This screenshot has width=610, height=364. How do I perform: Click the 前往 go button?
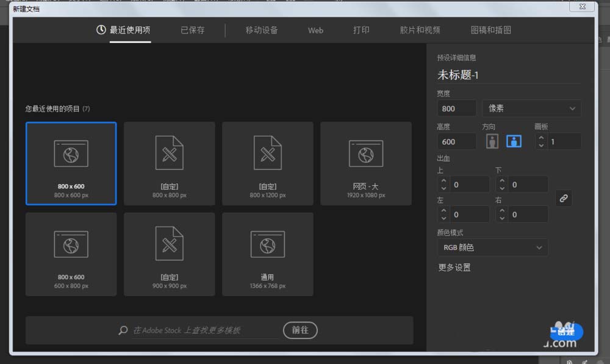click(300, 330)
